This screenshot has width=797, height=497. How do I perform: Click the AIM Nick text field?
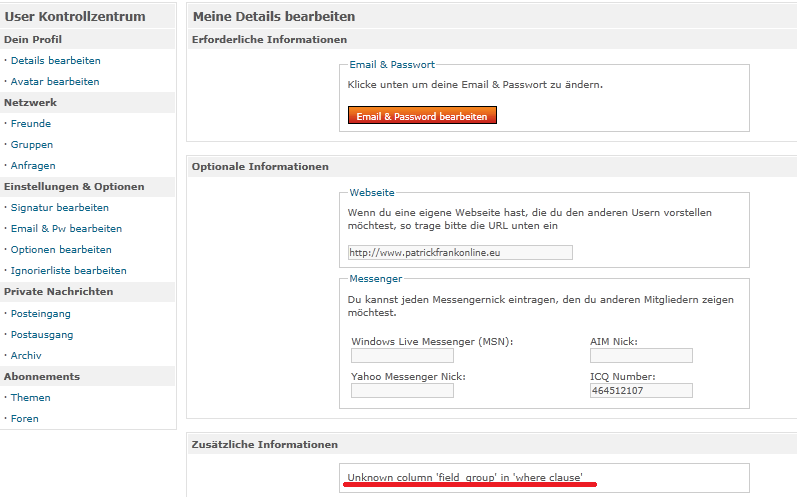[641, 355]
